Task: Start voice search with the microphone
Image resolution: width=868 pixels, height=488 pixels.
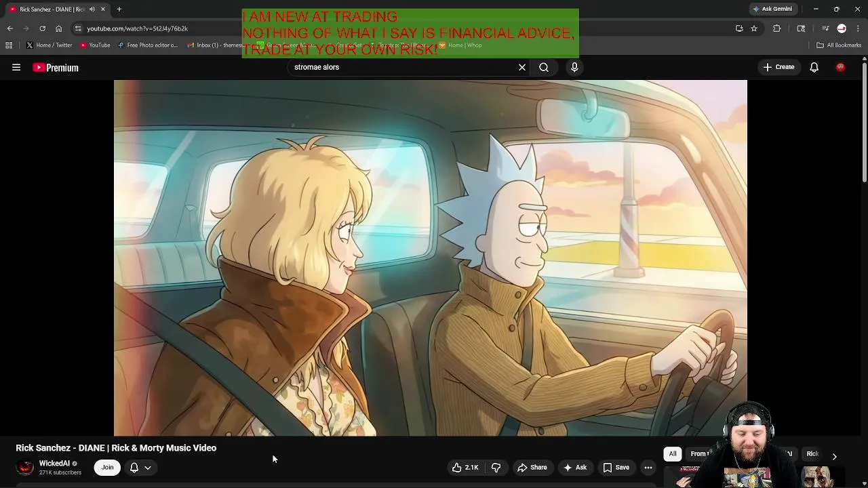Action: pyautogui.click(x=574, y=67)
